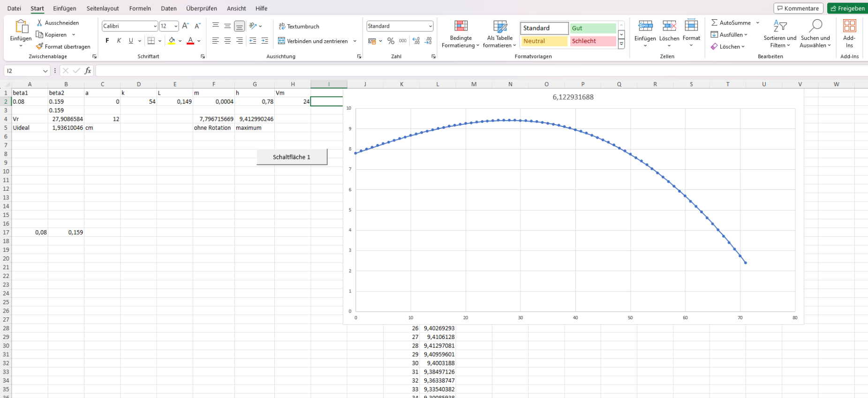868x398 pixels.
Task: Click the AutoSumme sigma icon
Action: coord(714,23)
